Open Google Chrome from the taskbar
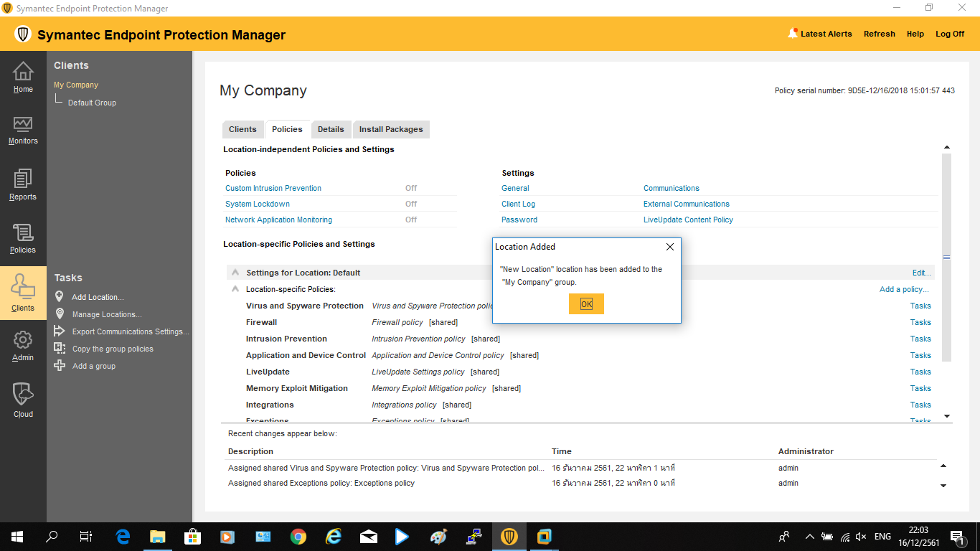The width and height of the screenshot is (980, 551). tap(298, 537)
